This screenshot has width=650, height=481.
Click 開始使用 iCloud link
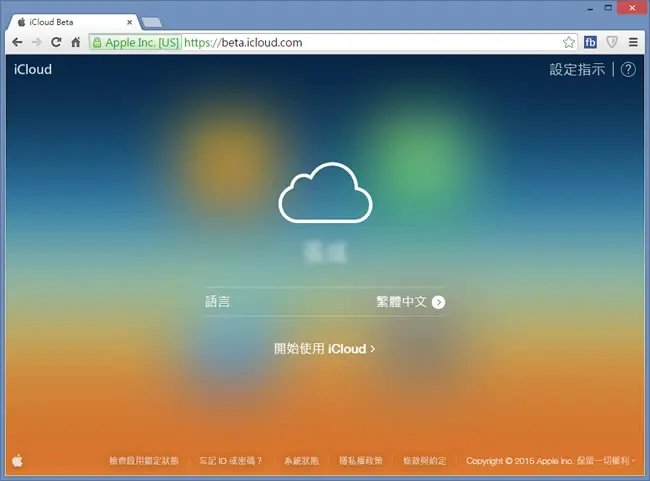(x=325, y=349)
